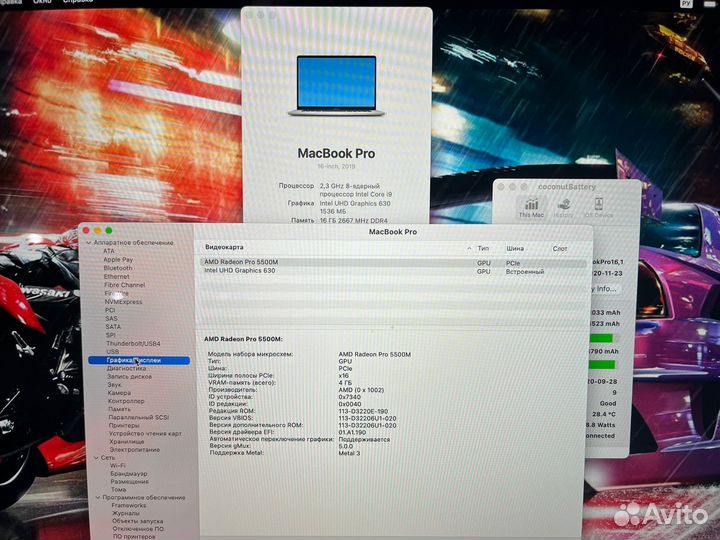Select Wi-Fi under Сеть
720x540 pixels.
(x=118, y=466)
